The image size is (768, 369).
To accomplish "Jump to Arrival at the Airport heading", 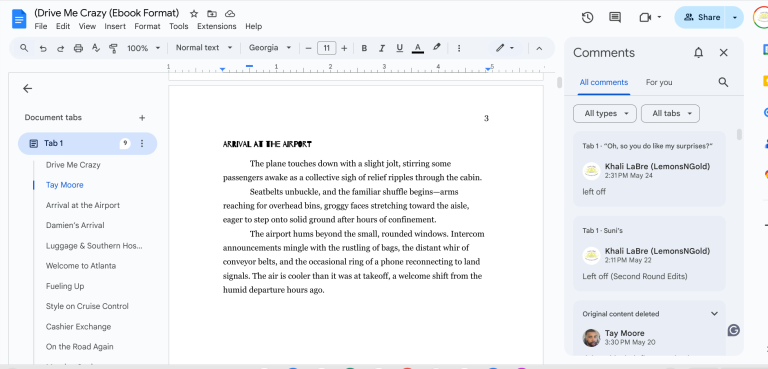I will point(83,205).
